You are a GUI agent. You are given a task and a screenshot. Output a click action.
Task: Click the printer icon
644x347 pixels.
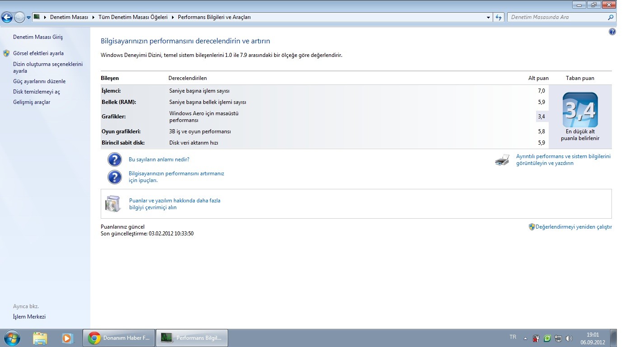502,160
